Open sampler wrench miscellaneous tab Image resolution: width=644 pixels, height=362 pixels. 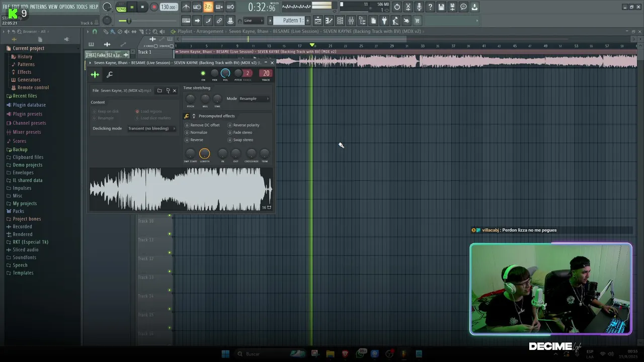(x=110, y=74)
